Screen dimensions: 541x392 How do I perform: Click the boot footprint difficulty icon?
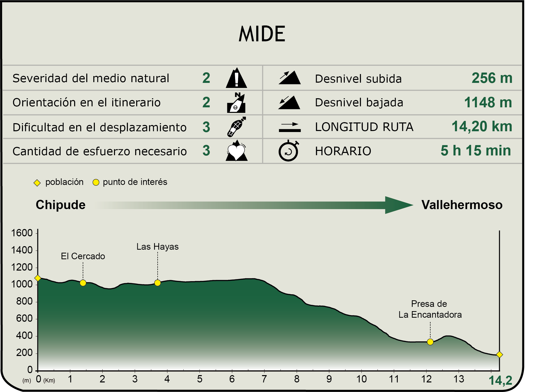[x=236, y=127]
